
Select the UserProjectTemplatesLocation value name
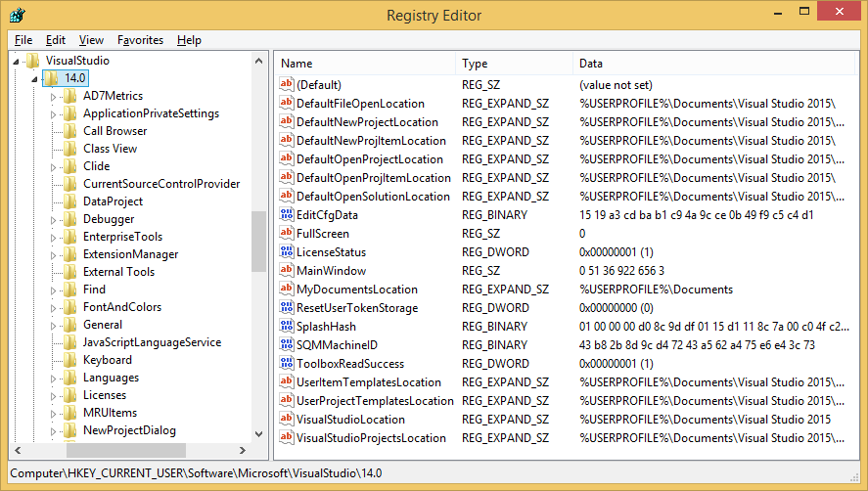(375, 400)
